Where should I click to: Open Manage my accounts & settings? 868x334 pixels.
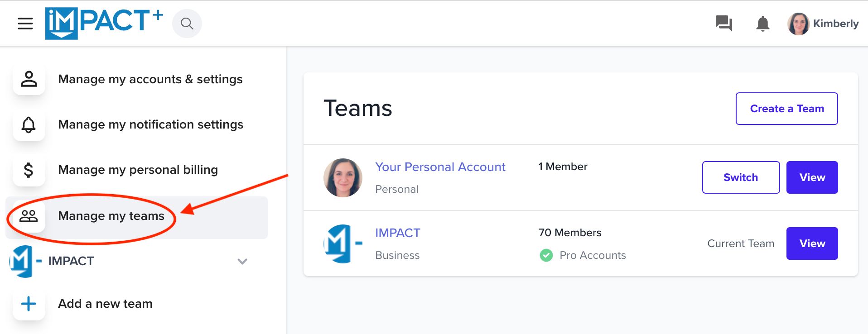[150, 79]
